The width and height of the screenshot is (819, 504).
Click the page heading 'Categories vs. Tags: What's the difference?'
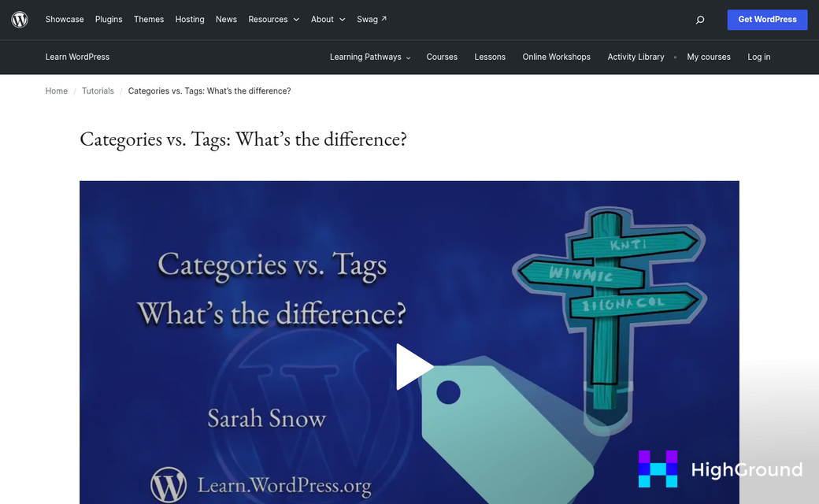pos(243,139)
